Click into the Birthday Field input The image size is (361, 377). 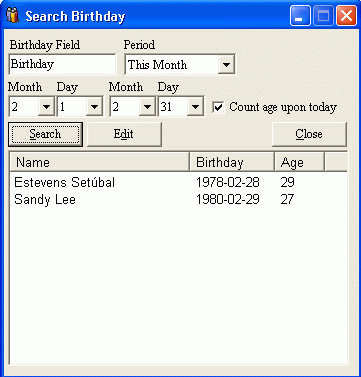(62, 64)
